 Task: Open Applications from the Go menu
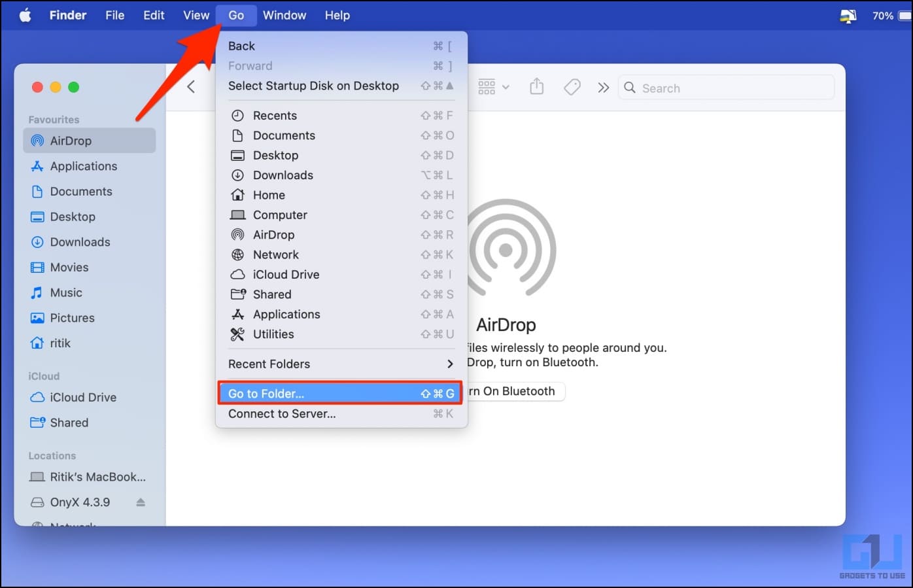341,315
